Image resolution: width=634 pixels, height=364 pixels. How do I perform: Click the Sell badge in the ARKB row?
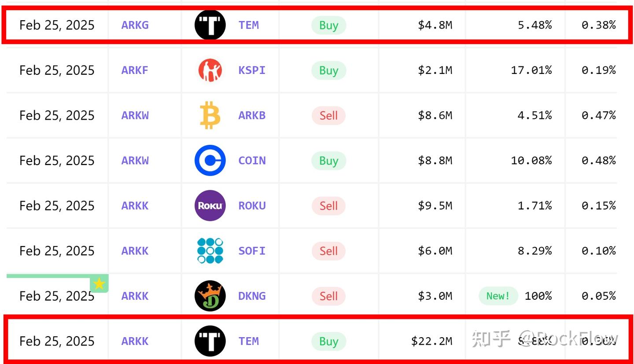328,115
